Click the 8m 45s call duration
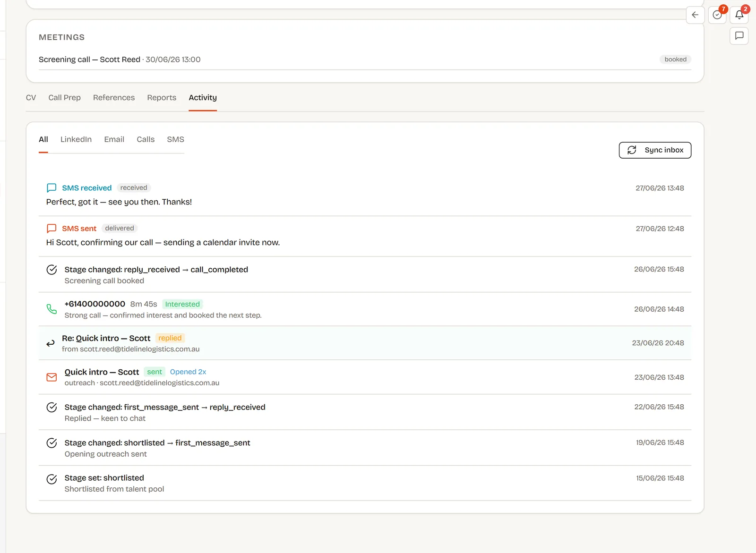 coord(144,304)
